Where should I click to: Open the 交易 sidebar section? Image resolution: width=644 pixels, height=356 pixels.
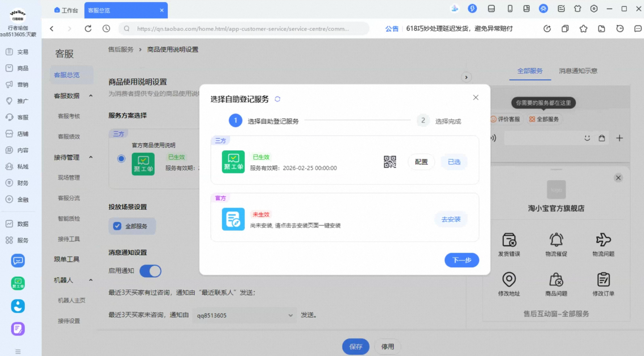pos(17,52)
